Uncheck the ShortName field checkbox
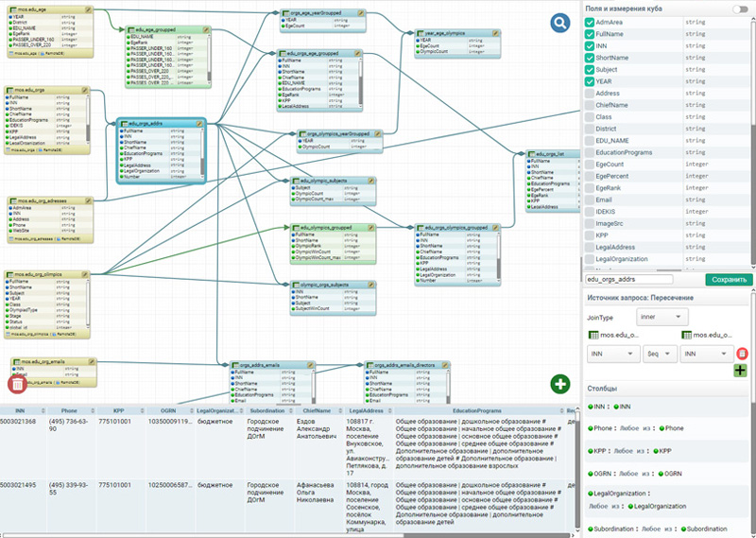 [x=589, y=58]
